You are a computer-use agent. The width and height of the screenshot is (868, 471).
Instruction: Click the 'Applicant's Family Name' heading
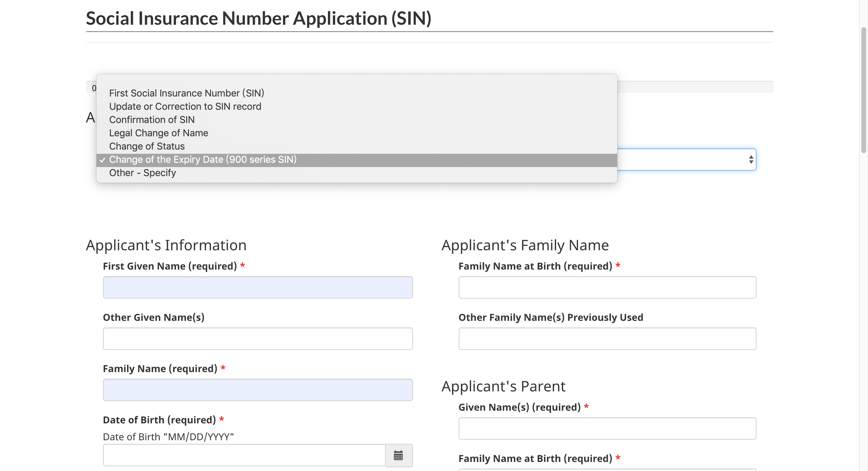pos(525,245)
